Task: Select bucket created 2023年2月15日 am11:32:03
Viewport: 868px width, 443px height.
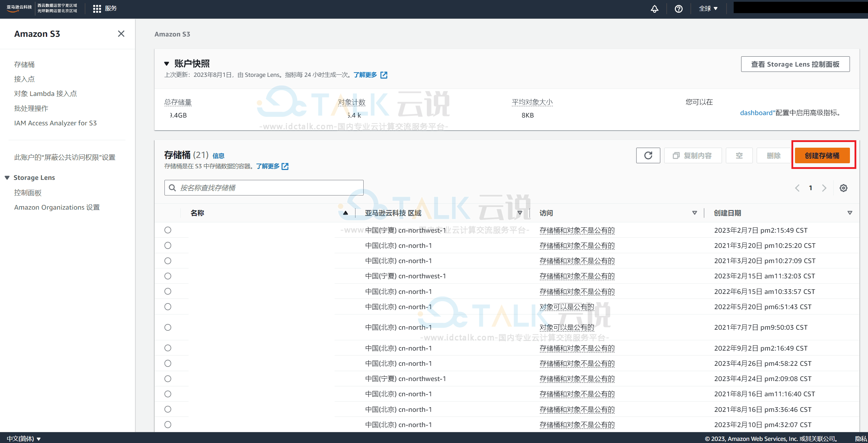Action: [168, 276]
